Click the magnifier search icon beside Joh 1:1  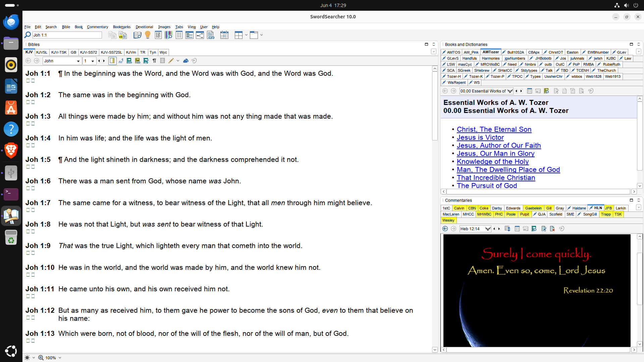point(28,35)
